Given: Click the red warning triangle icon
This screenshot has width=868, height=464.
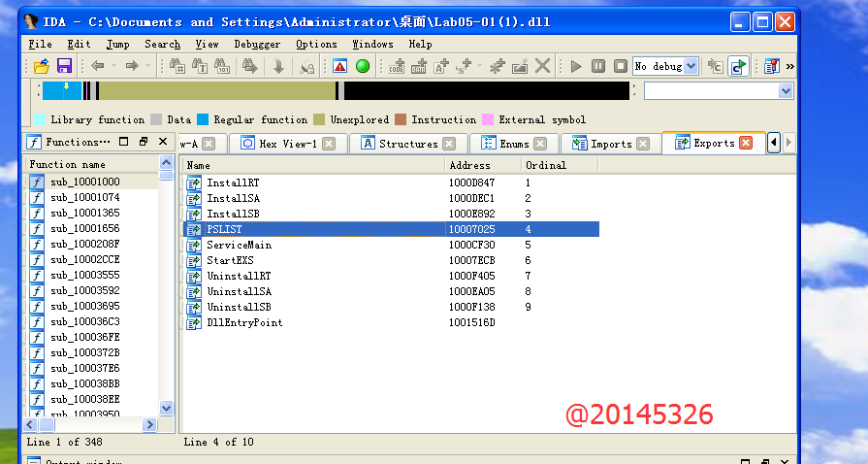Looking at the screenshot, I should click(339, 67).
